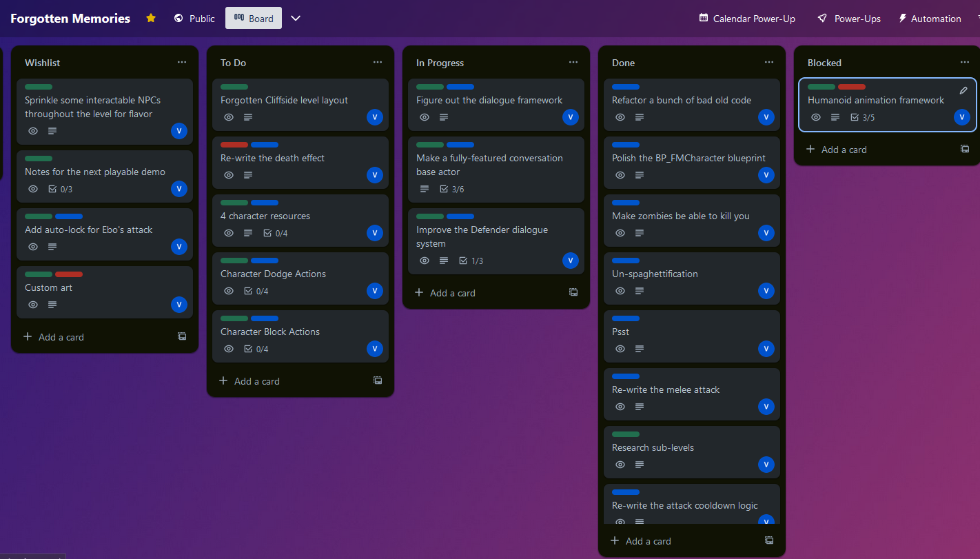The image size is (980, 559).
Task: Click the red label on Re-write the death effect
Action: coord(234,145)
